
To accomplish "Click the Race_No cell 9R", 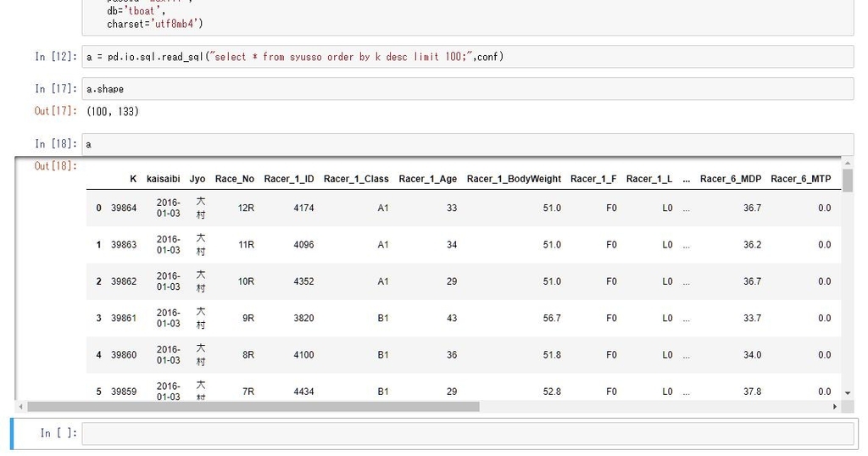I will pos(248,318).
